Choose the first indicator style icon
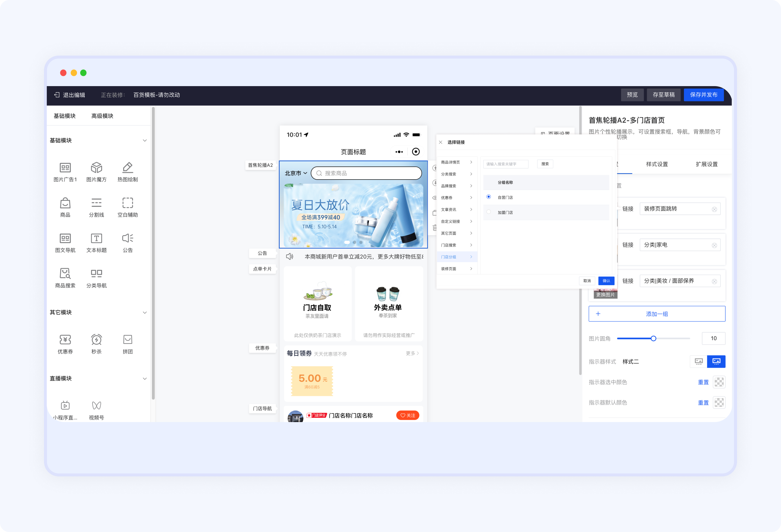Screen dimensions: 781x532 (x=699, y=362)
